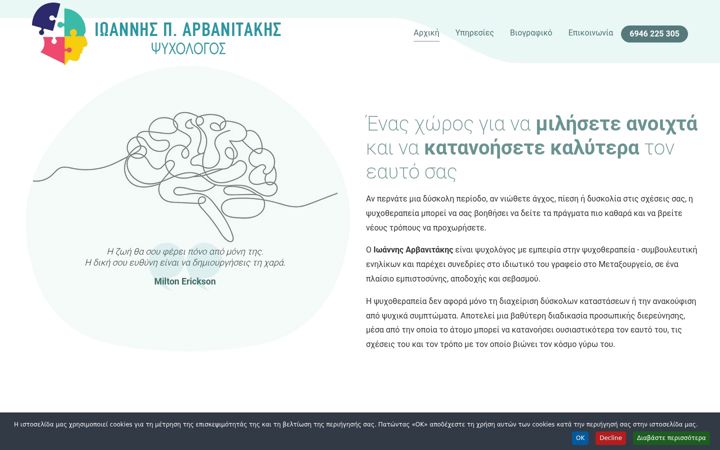Click the quote line Η ζωή θα σου φέρει πόνο
The width and height of the screenshot is (720, 450).
tap(185, 252)
